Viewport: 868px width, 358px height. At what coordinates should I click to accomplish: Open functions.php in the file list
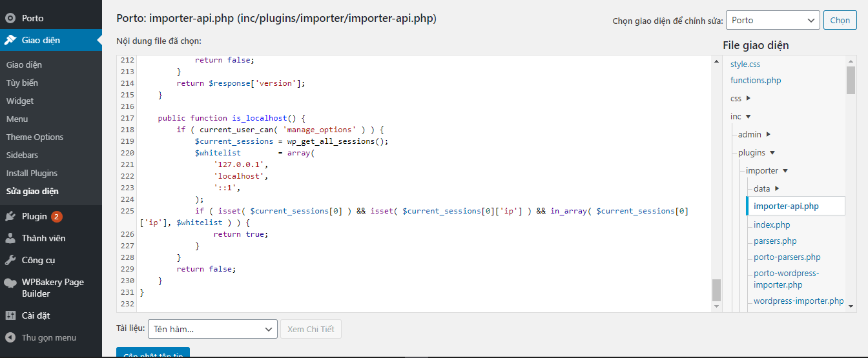point(756,81)
